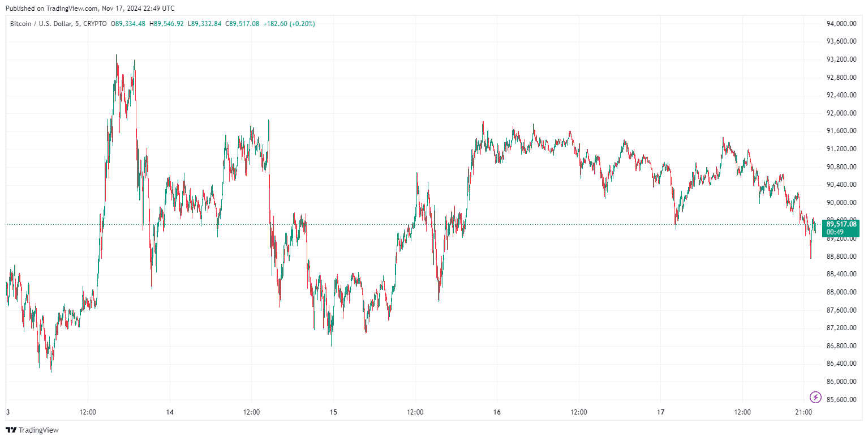
Task: Click the Bitcoin / U.S. Dollar symbol title
Action: point(41,24)
